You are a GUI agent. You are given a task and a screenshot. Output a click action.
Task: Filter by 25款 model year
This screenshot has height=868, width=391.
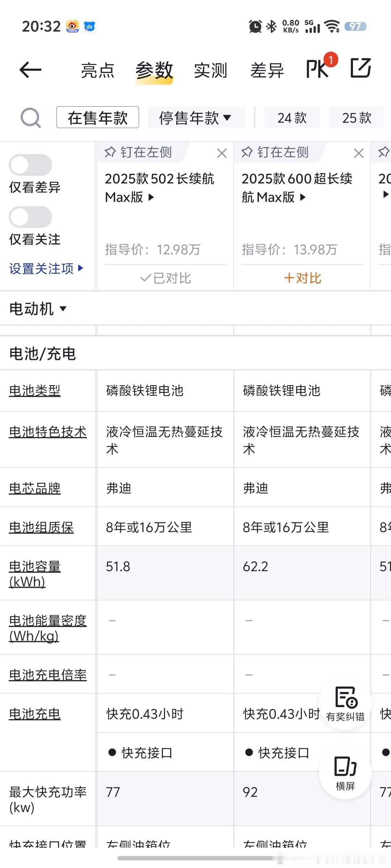357,118
